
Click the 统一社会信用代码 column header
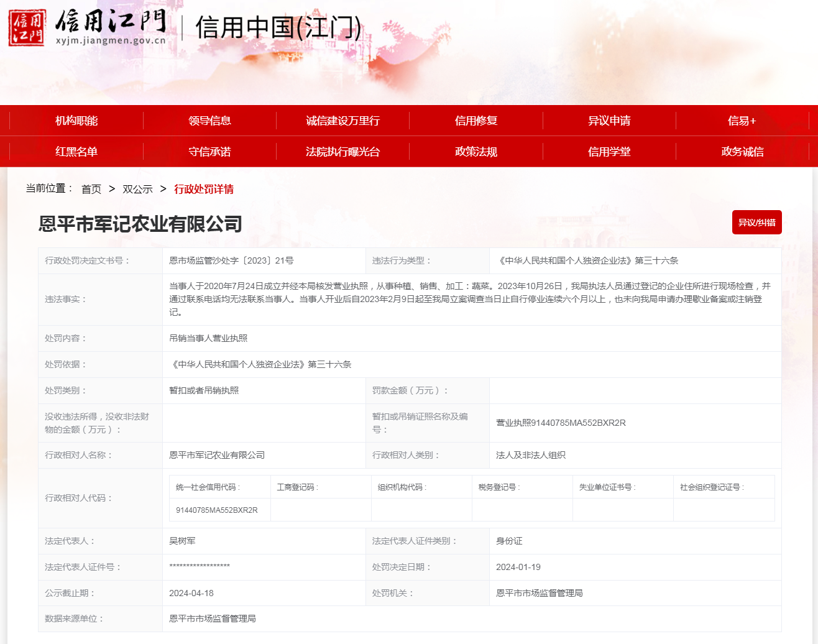[x=208, y=487]
